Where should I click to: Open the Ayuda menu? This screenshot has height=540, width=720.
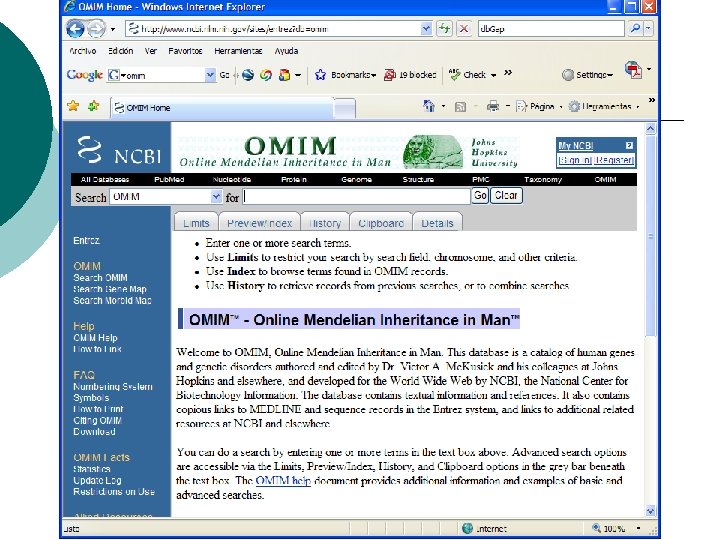[286, 51]
